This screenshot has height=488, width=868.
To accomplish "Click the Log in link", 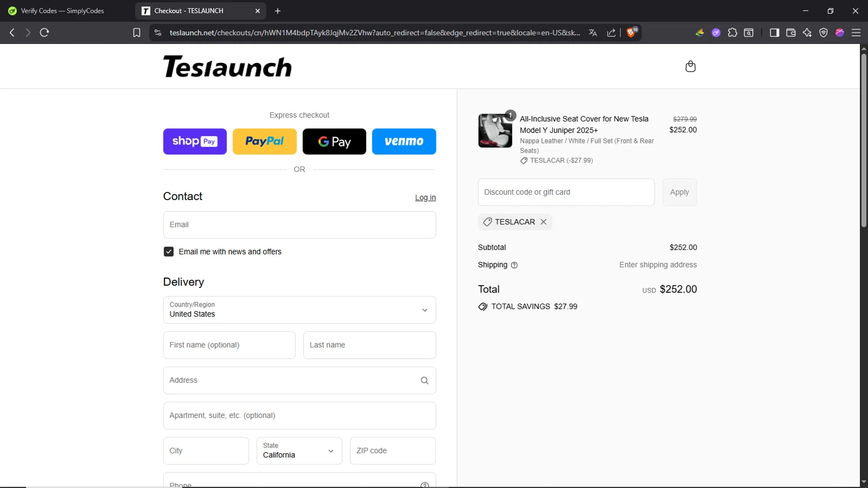I will (425, 198).
